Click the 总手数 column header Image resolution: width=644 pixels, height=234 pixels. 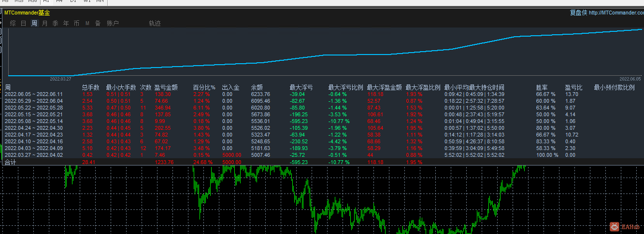click(x=91, y=88)
